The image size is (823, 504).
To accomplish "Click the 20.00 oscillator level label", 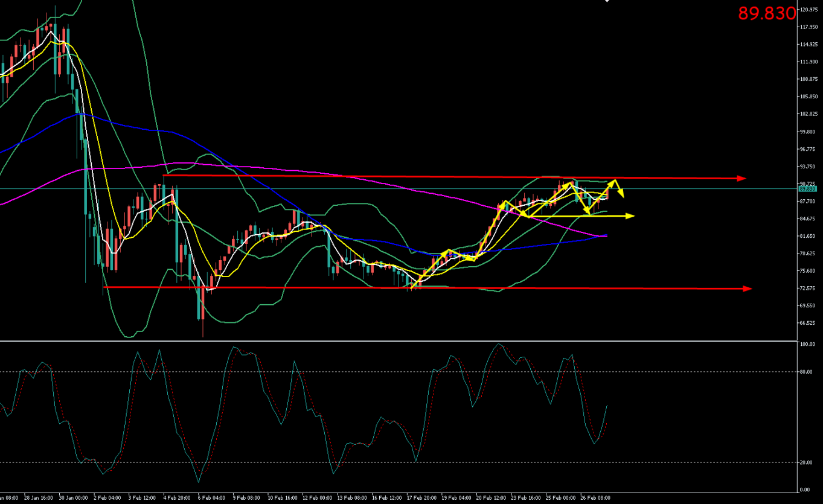I will point(806,463).
